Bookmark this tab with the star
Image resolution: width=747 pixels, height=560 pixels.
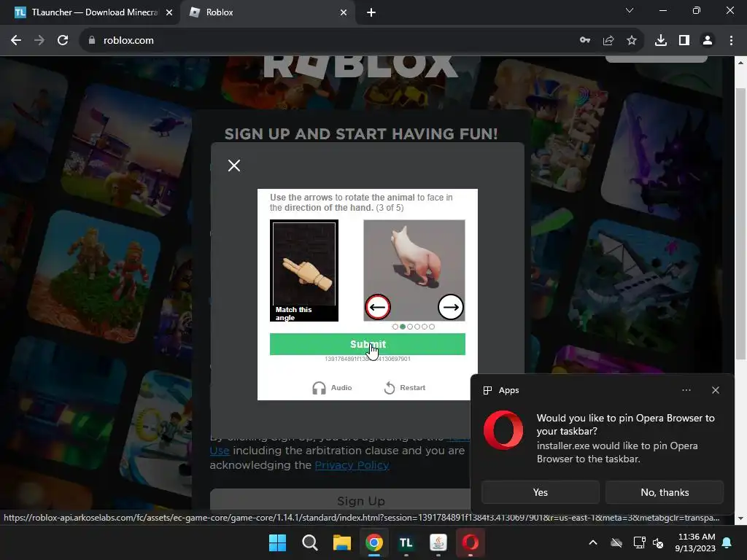[632, 41]
